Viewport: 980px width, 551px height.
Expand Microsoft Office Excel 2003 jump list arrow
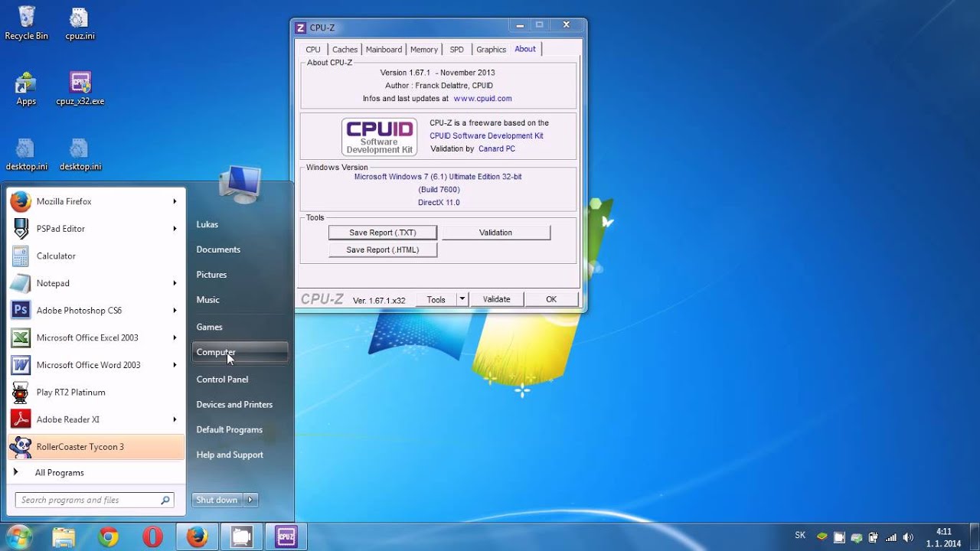coord(175,337)
